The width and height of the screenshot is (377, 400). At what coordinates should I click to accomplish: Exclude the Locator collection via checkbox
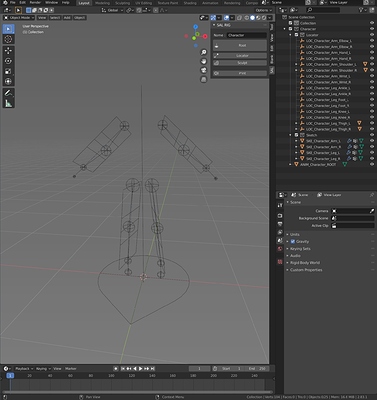(296, 35)
